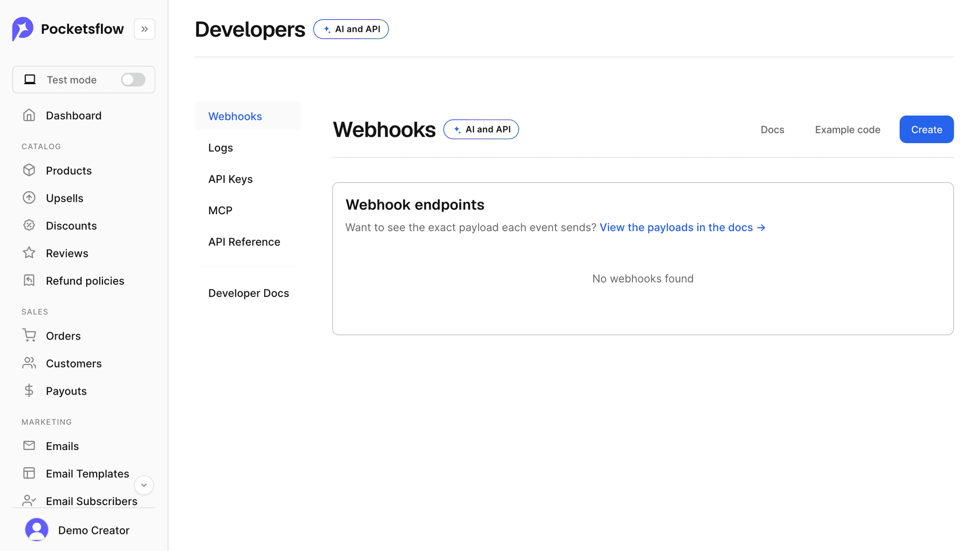Click the Payouts dollar icon
This screenshot has width=980, height=551.
pos(29,391)
